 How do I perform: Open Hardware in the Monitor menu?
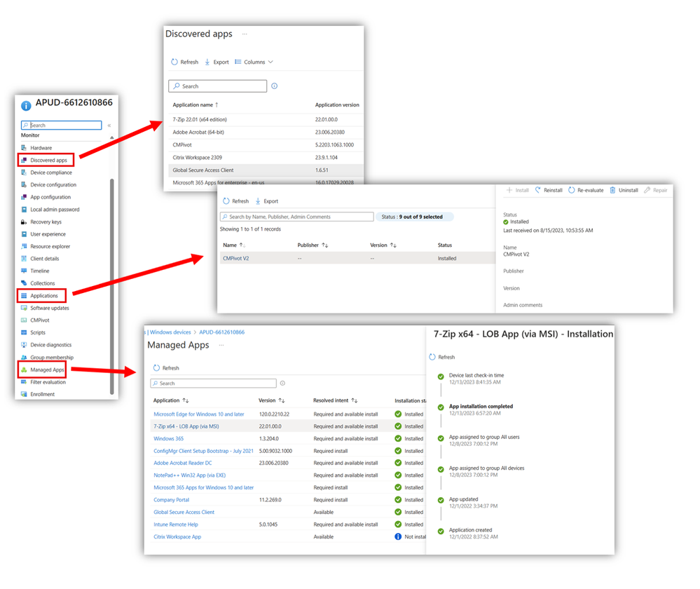click(41, 147)
